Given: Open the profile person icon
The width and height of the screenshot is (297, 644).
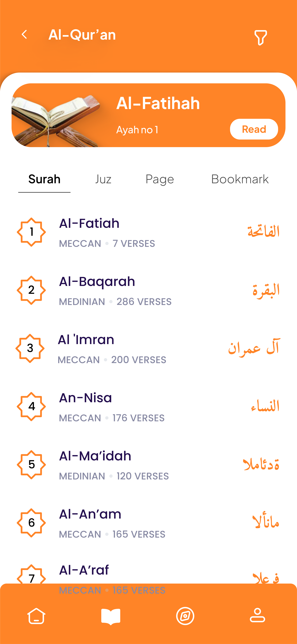Looking at the screenshot, I should pyautogui.click(x=257, y=615).
